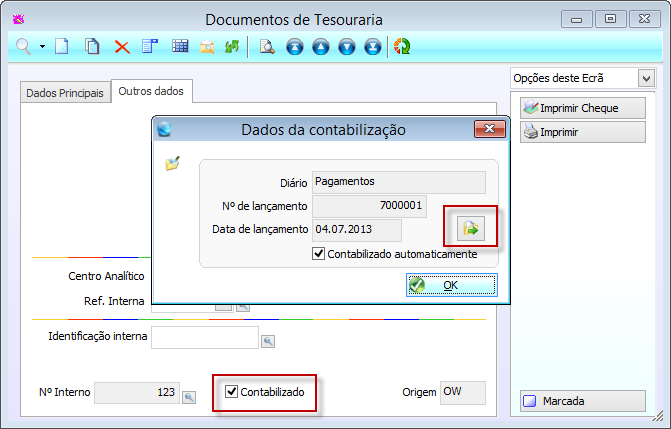This screenshot has height=429, width=671.
Task: Uncheck Contabilizado automaticamente checkbox
Action: tap(320, 254)
